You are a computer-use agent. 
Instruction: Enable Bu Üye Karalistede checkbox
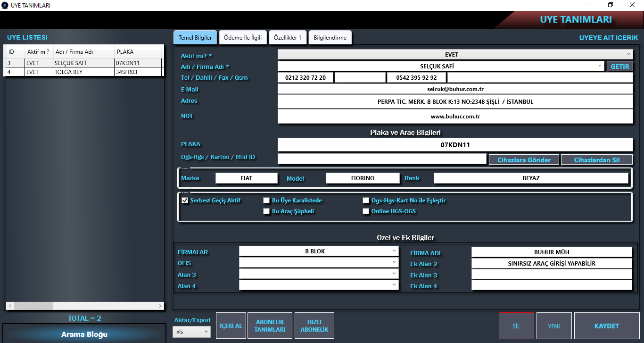click(x=267, y=201)
